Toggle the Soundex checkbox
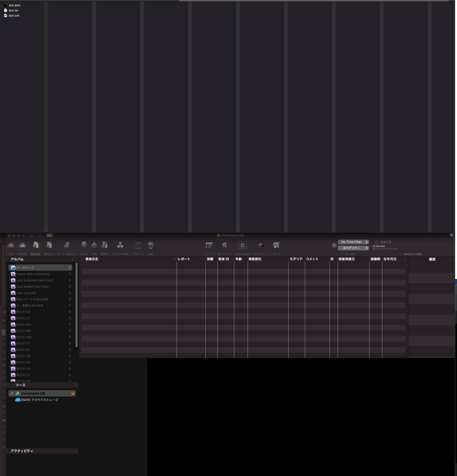This screenshot has height=476, width=457. [374, 246]
